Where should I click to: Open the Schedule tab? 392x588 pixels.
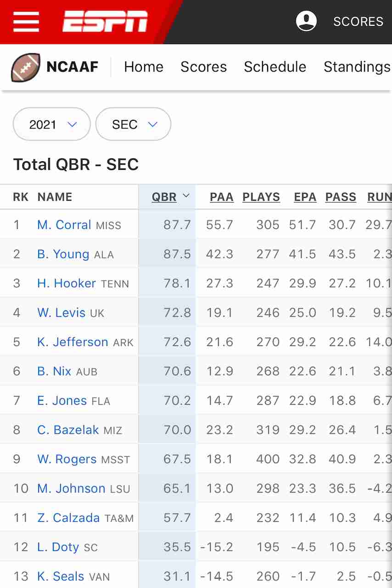tap(275, 67)
